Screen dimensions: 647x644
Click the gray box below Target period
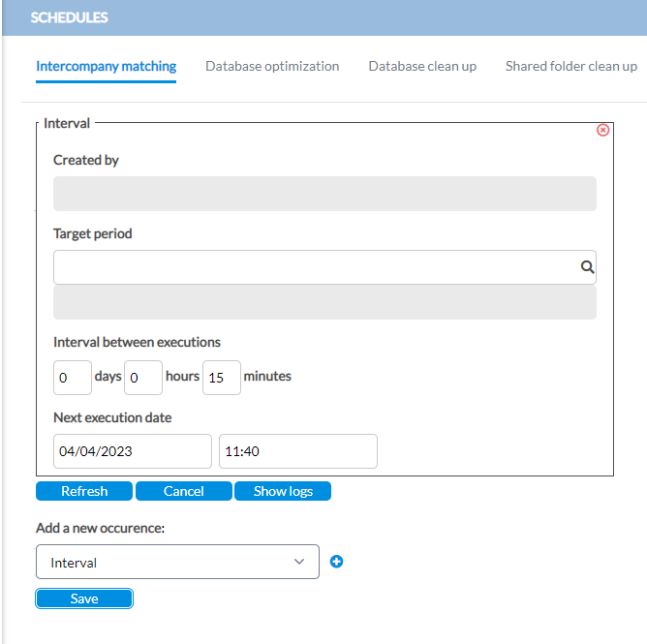[324, 302]
